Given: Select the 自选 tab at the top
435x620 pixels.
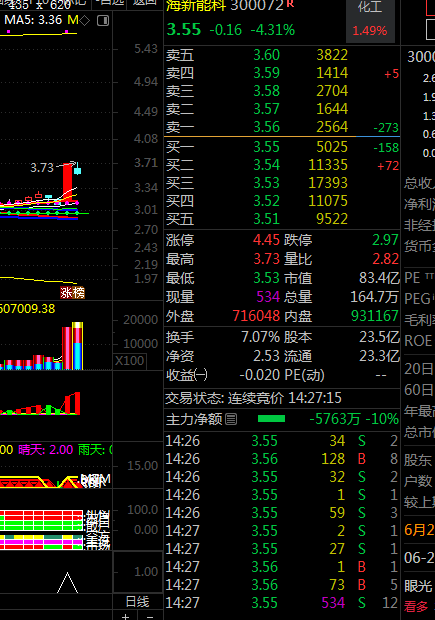Looking at the screenshot, I should 112,2.
